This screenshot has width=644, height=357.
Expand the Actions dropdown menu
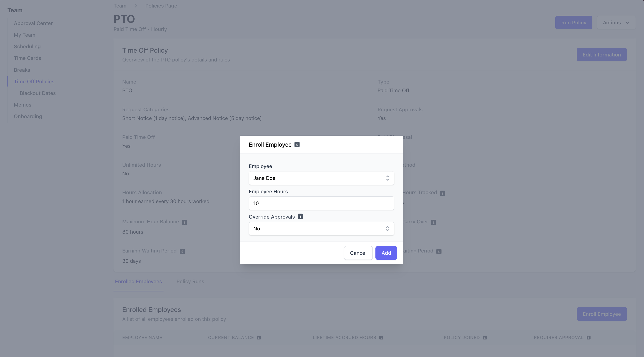(616, 23)
